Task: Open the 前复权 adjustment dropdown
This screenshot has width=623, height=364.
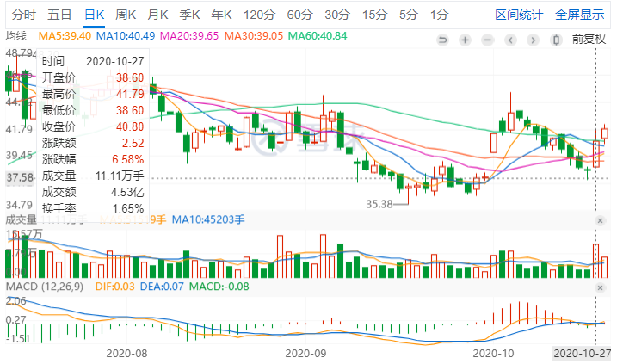Action: click(x=589, y=39)
